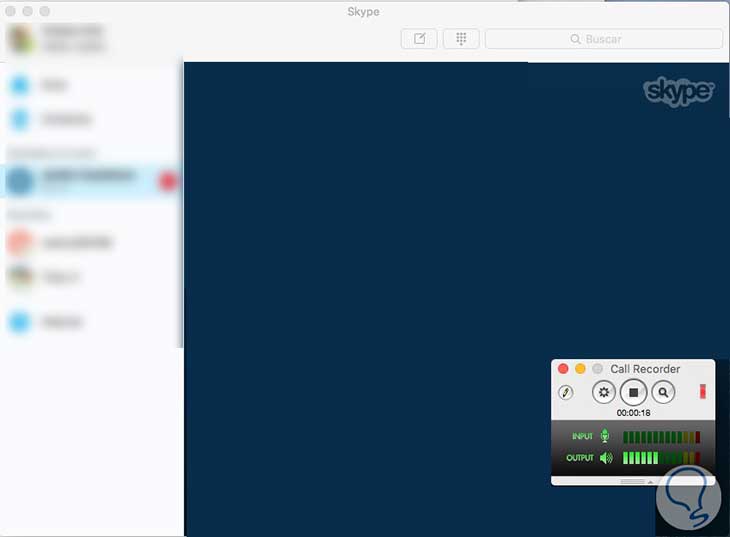This screenshot has width=730, height=537.
Task: Stop the recording in Call Recorder
Action: [633, 392]
